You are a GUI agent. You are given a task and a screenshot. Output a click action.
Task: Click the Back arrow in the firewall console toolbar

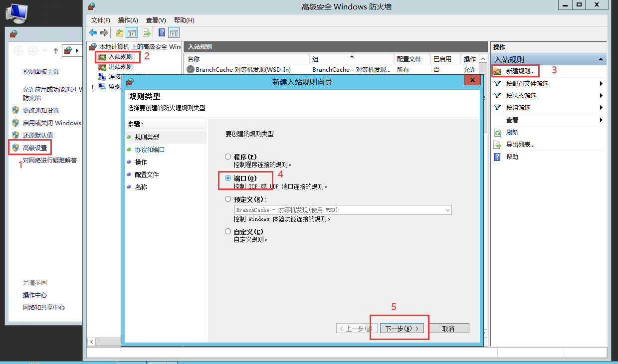pos(93,33)
